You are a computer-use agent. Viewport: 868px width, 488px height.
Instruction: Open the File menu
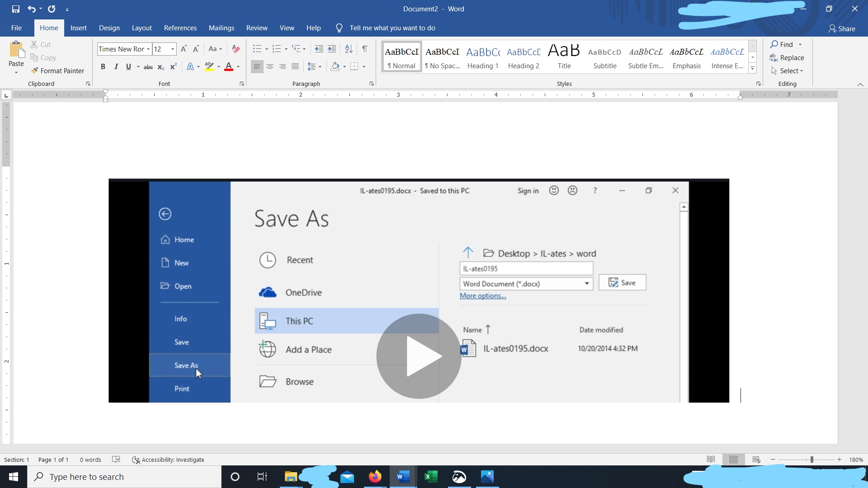[16, 28]
